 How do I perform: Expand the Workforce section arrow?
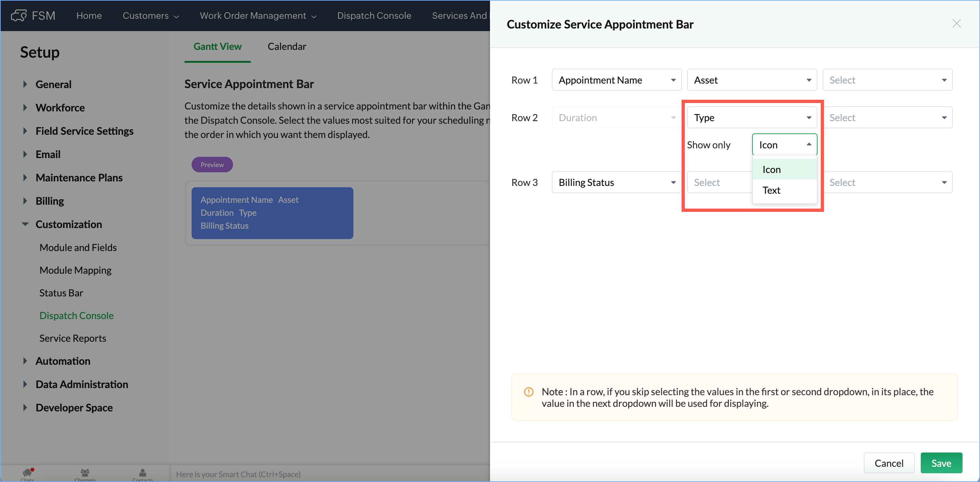click(25, 108)
